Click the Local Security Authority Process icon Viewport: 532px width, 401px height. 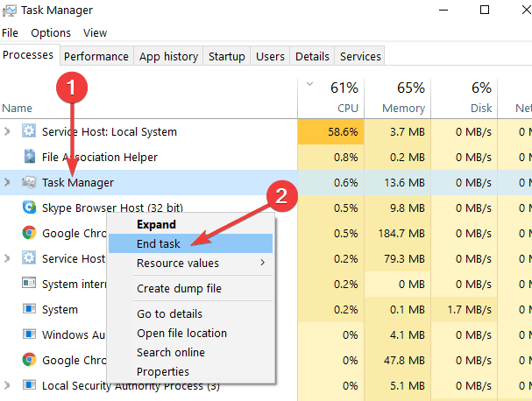tap(29, 385)
